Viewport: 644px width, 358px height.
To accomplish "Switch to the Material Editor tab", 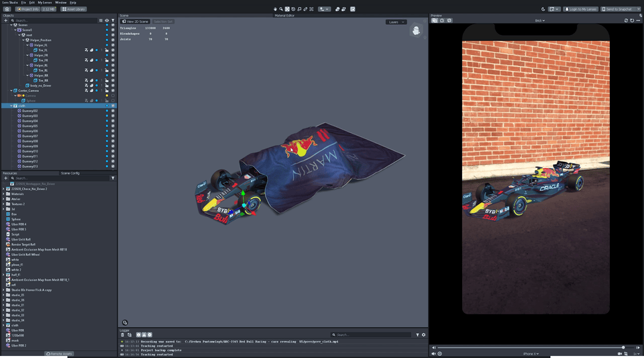I will pyautogui.click(x=284, y=15).
